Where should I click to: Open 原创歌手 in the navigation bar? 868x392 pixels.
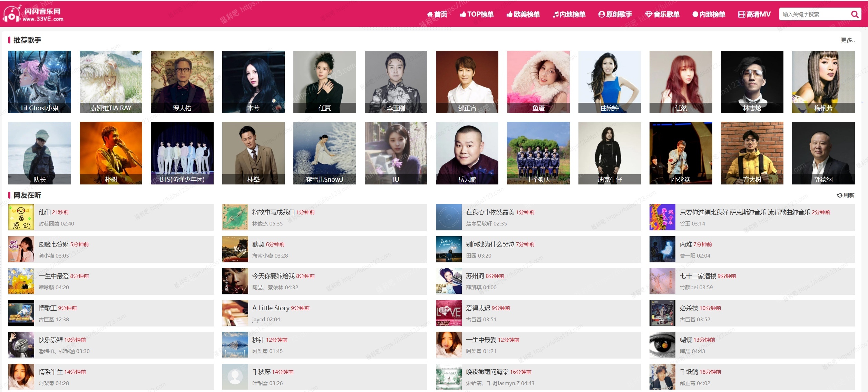pyautogui.click(x=615, y=14)
